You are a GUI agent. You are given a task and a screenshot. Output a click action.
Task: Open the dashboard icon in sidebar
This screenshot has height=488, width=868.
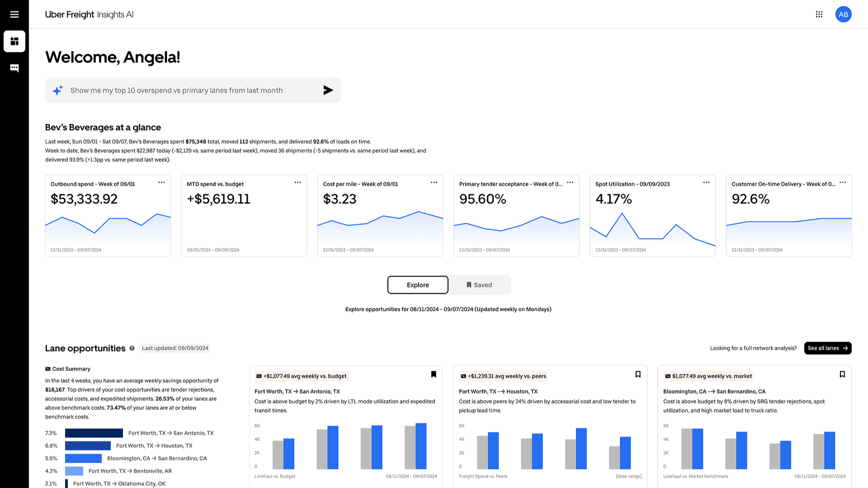tap(14, 42)
